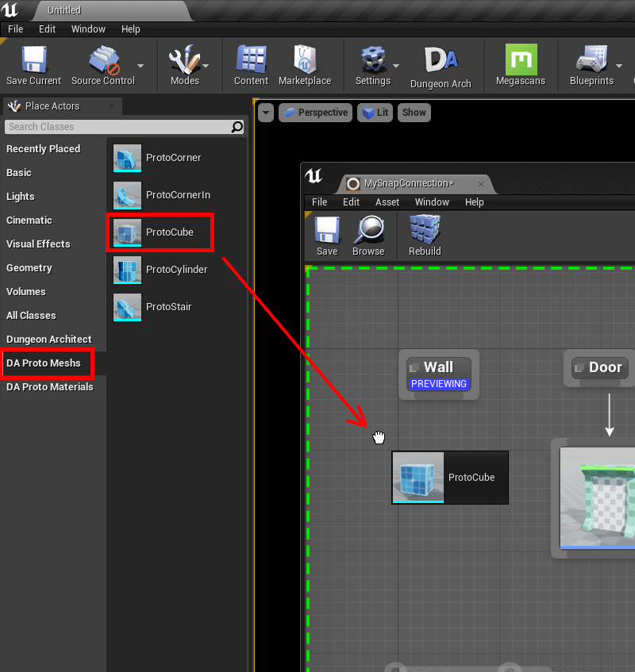The width and height of the screenshot is (635, 672).
Task: Click the ProtoCube mesh thumbnail in list
Action: click(127, 232)
